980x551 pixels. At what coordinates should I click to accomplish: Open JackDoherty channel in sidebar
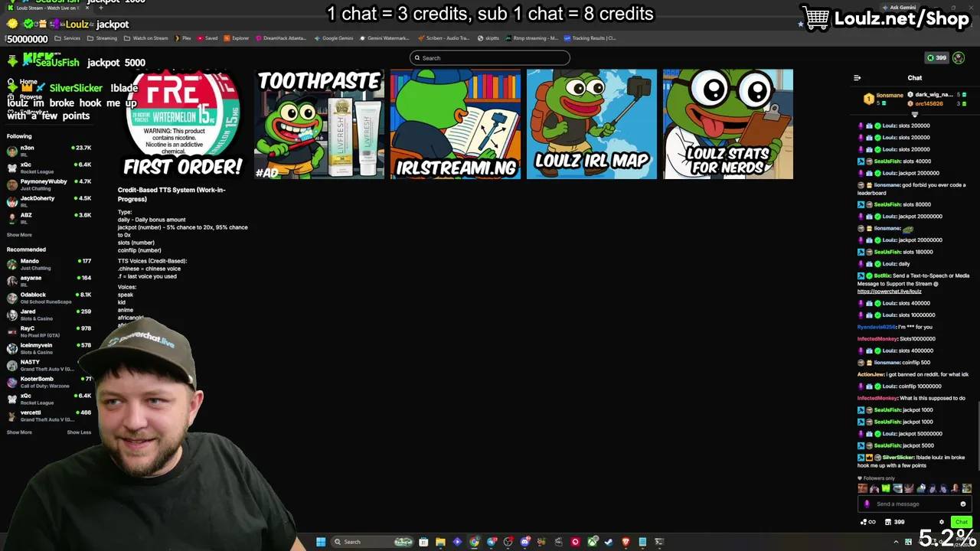tap(47, 201)
